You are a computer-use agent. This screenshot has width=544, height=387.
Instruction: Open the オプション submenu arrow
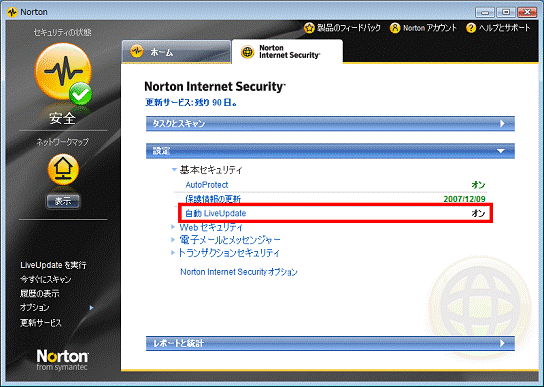point(91,308)
